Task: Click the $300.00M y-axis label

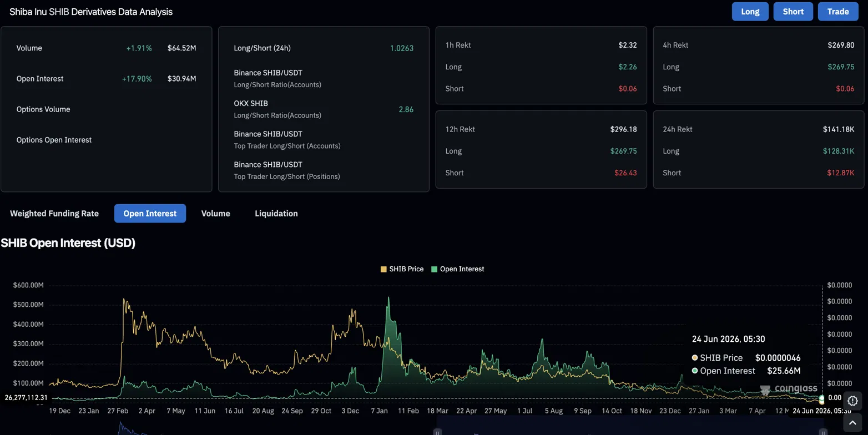Action: coord(28,344)
